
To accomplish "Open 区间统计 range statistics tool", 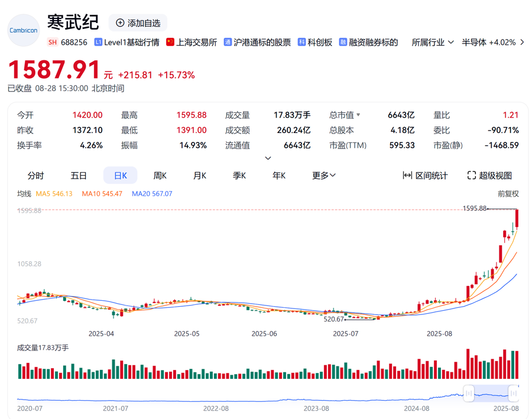I will (425, 176).
